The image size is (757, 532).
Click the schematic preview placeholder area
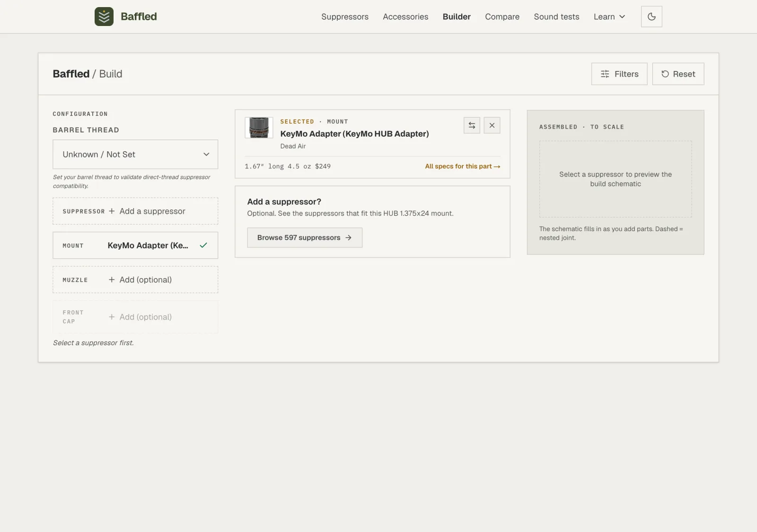click(x=616, y=179)
